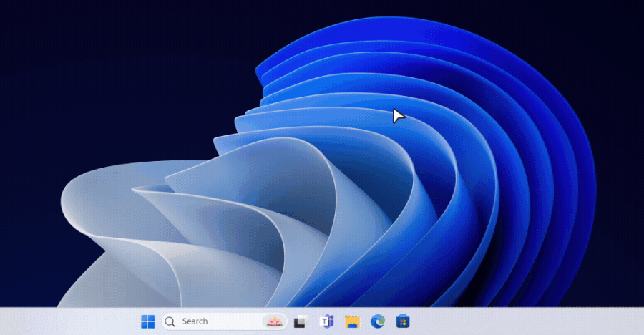Click the far left end of the taskbar
The height and width of the screenshot is (335, 644).
pos(6,321)
